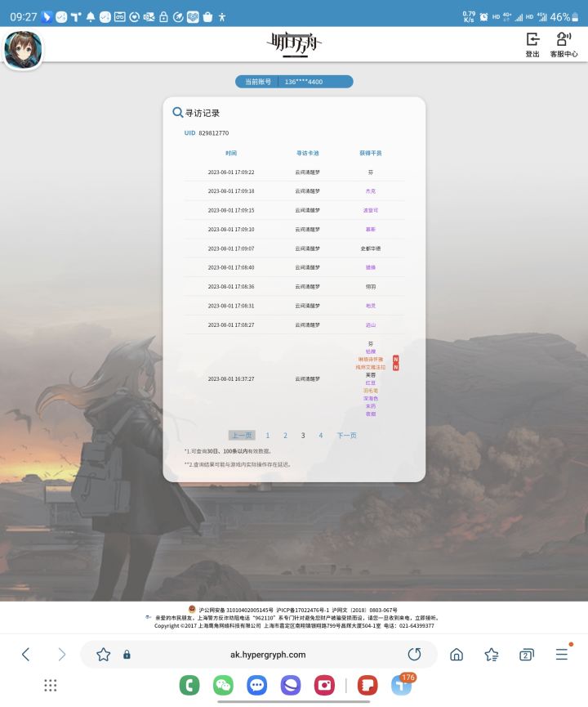Select timestamp 2023-08-01 17:08:40
The height and width of the screenshot is (707, 588).
point(231,267)
